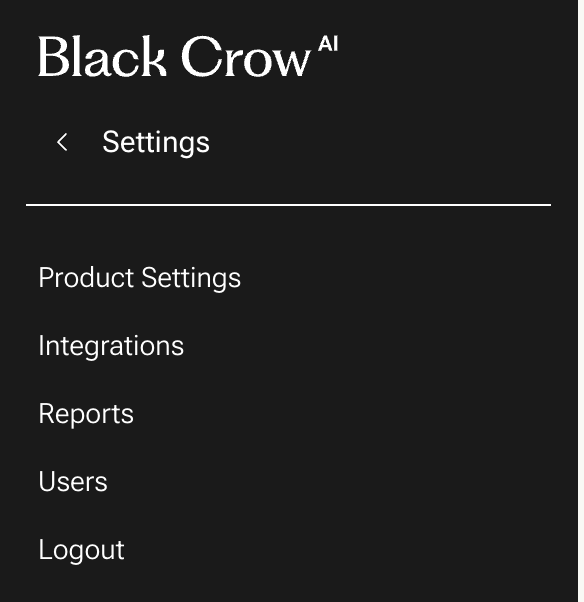This screenshot has height=602, width=584.
Task: Go to the Reports section
Action: click(x=86, y=414)
